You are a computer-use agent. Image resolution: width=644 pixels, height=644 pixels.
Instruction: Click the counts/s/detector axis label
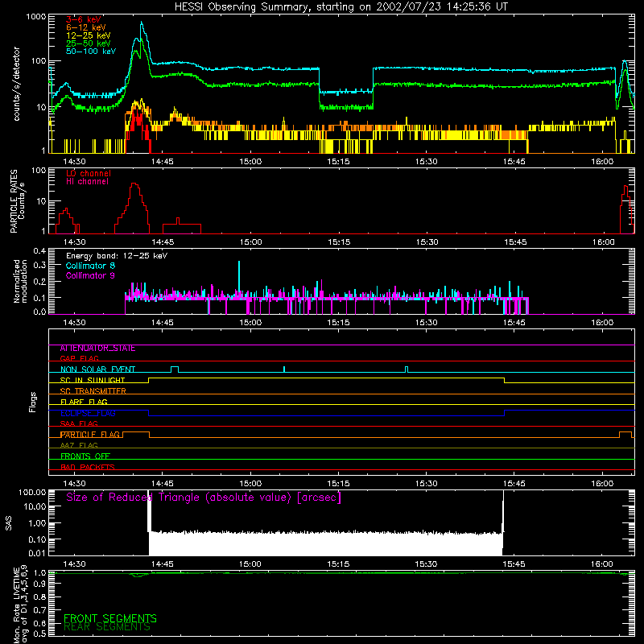pyautogui.click(x=17, y=84)
